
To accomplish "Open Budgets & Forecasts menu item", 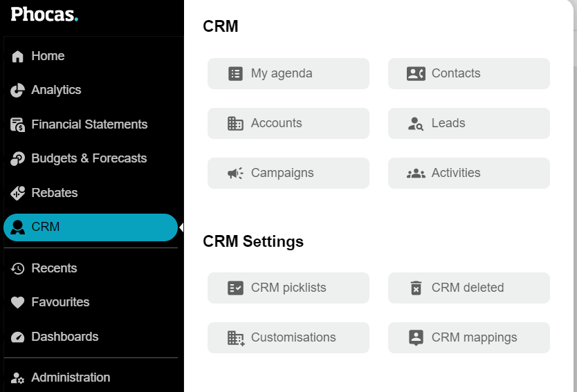I will [89, 159].
